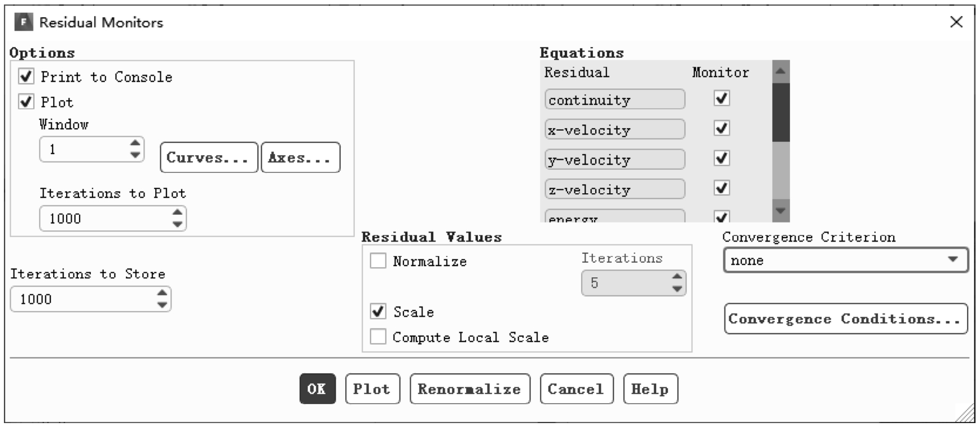Increase Iterations to Store with up arrow
Viewport: 980px width, 427px height.
(x=162, y=293)
